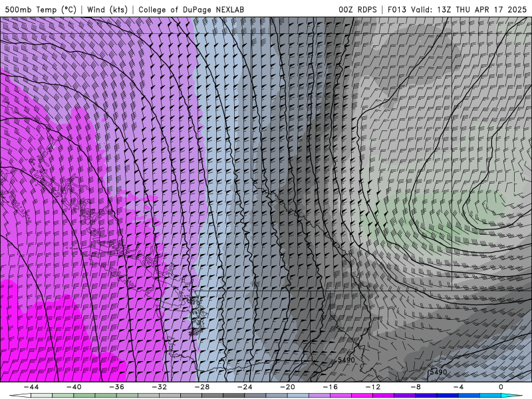Click the '00Z RDPS' model run label
The width and height of the screenshot is (532, 399).
click(357, 9)
